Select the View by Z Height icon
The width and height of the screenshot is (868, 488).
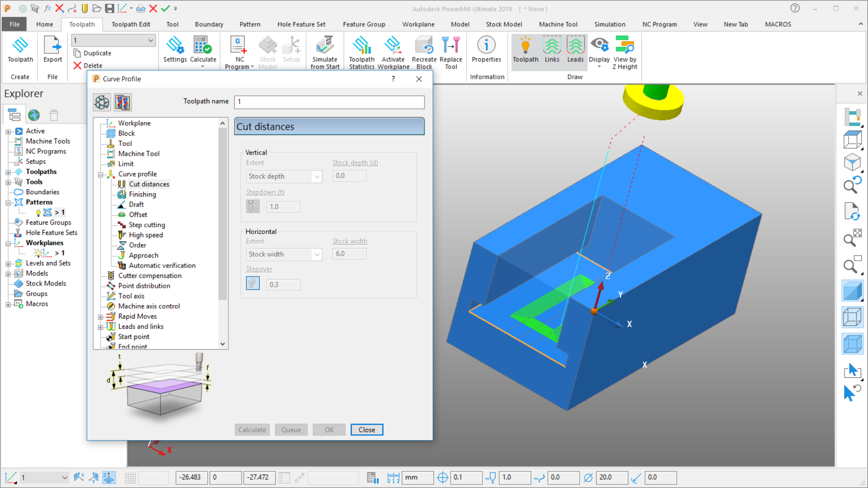coord(624,51)
